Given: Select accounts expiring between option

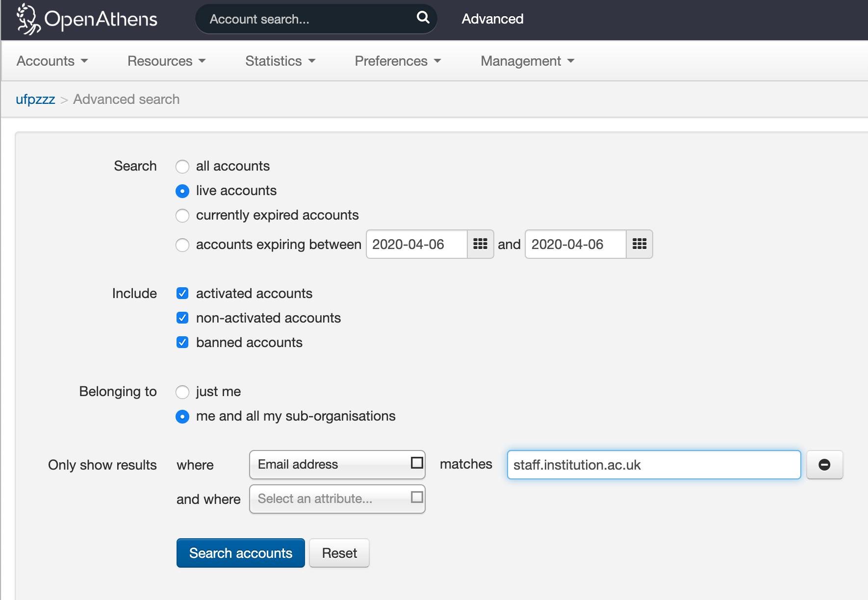Looking at the screenshot, I should pos(182,245).
